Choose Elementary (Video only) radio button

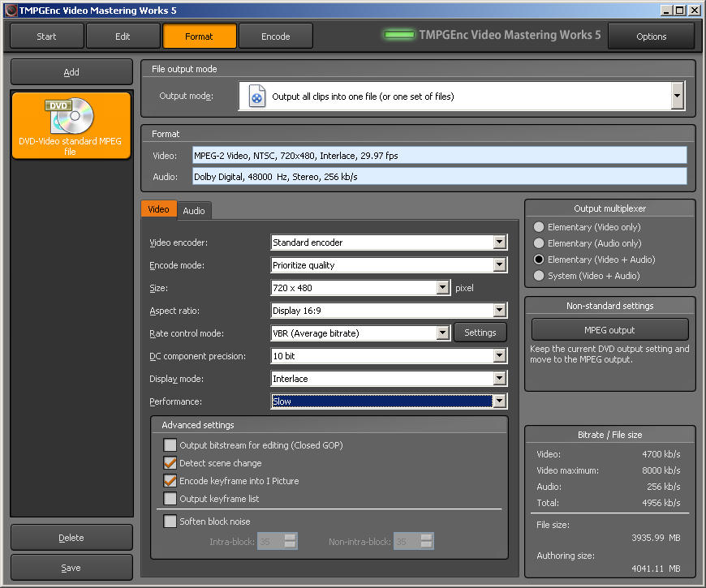539,227
